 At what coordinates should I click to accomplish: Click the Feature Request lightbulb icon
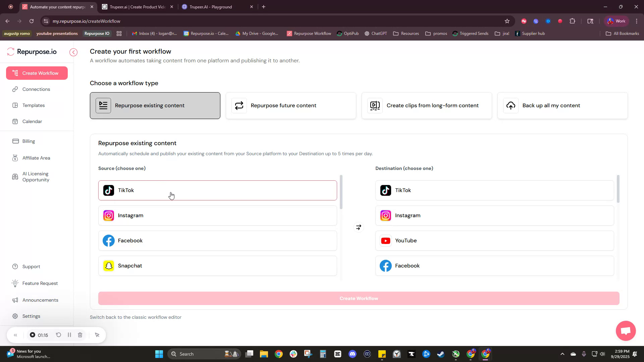15,283
